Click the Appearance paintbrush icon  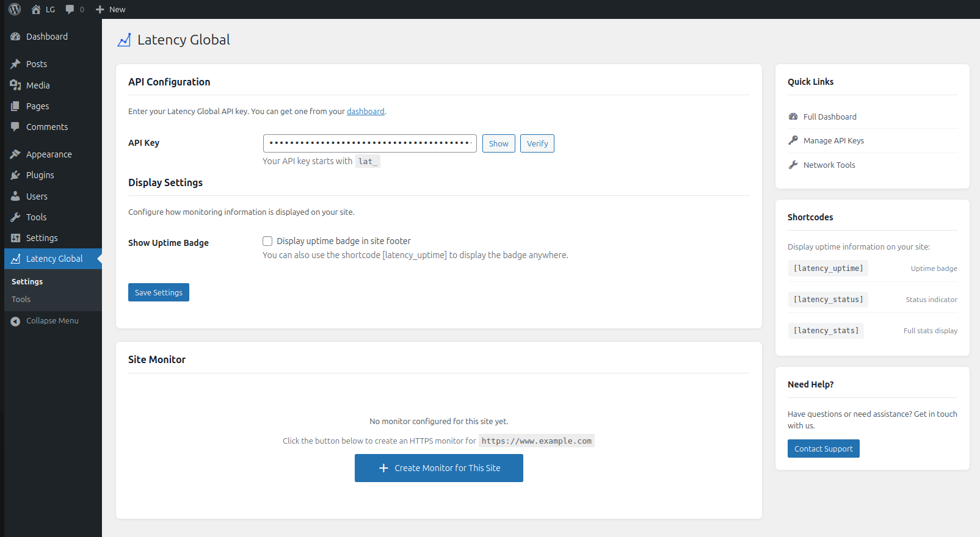[x=15, y=154]
